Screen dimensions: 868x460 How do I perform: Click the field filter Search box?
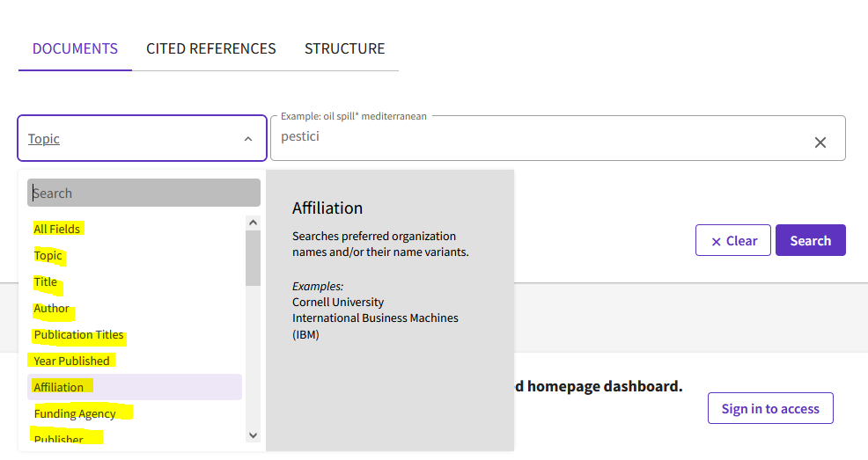[x=143, y=193]
